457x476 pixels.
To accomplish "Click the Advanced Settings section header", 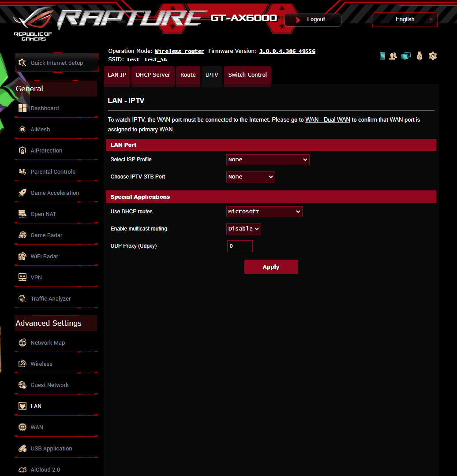I will (x=56, y=323).
